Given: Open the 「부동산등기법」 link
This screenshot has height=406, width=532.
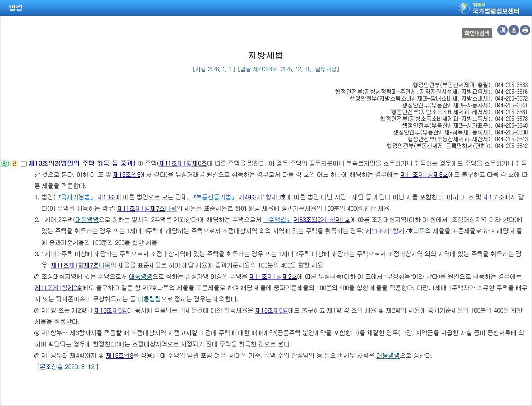Looking at the screenshot, I should coord(213,197).
